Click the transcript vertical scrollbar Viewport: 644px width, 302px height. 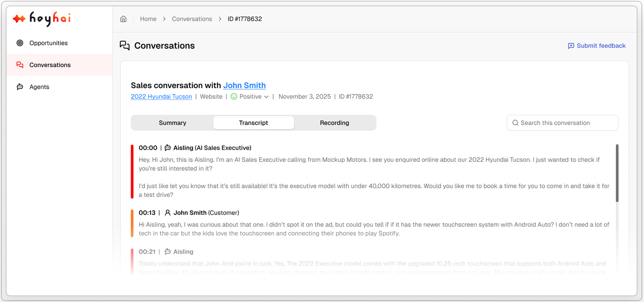[x=617, y=173]
